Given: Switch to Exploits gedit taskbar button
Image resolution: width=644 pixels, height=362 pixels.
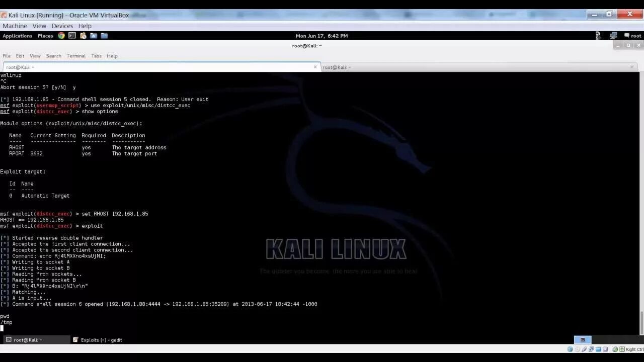Looking at the screenshot, I should click(x=98, y=340).
